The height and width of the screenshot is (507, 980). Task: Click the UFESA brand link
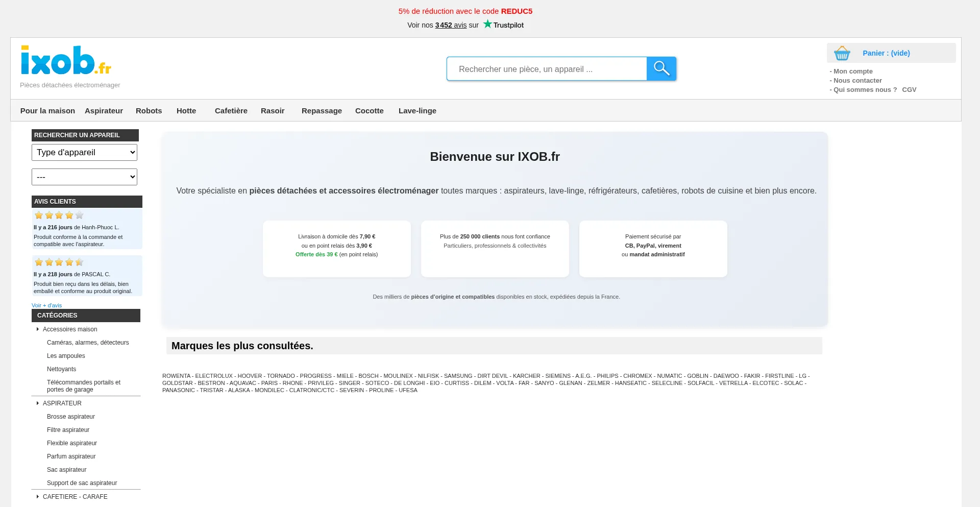(408, 390)
